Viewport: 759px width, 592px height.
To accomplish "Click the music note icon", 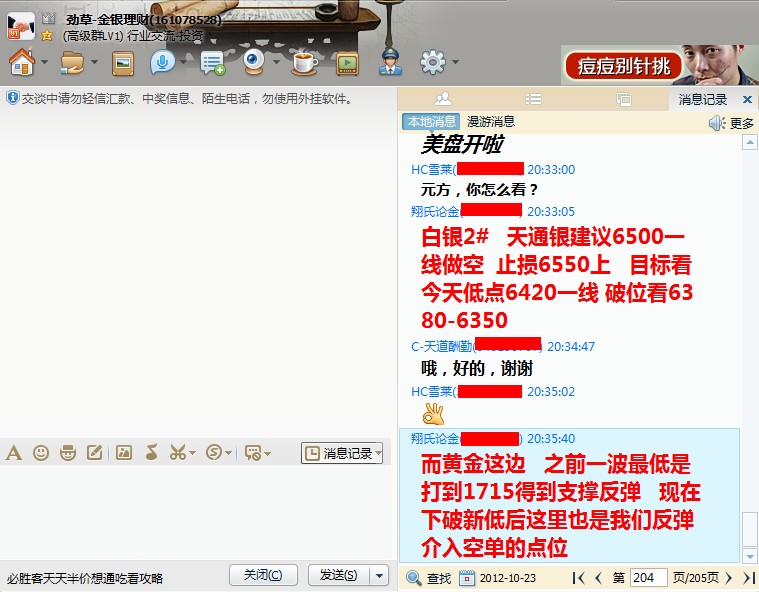I will pyautogui.click(x=151, y=453).
